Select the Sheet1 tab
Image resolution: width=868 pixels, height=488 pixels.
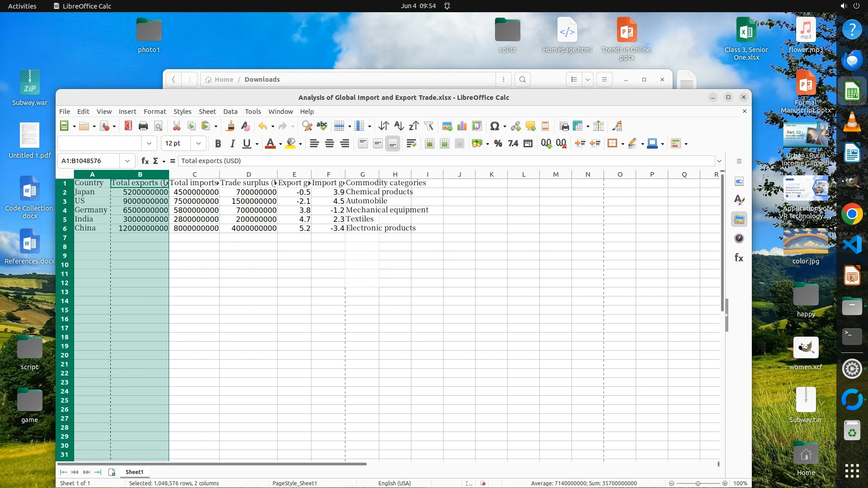[x=134, y=472]
